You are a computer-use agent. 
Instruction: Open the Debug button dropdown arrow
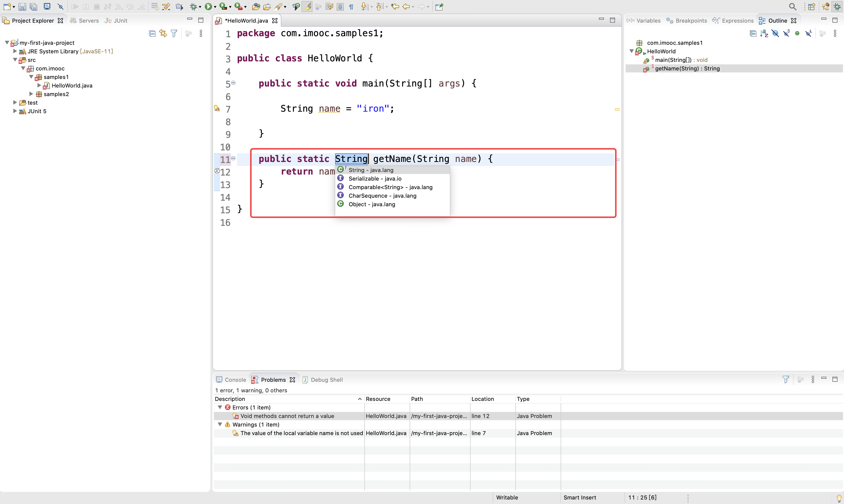(x=200, y=7)
